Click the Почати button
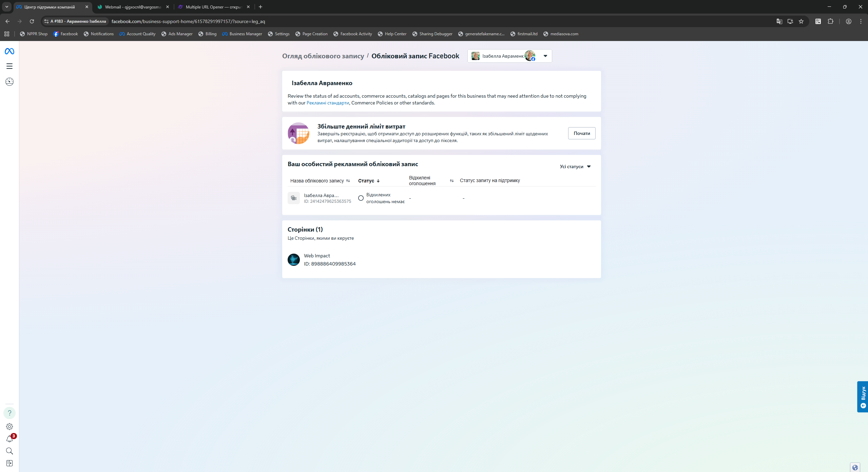The height and width of the screenshot is (472, 868). coord(581,133)
